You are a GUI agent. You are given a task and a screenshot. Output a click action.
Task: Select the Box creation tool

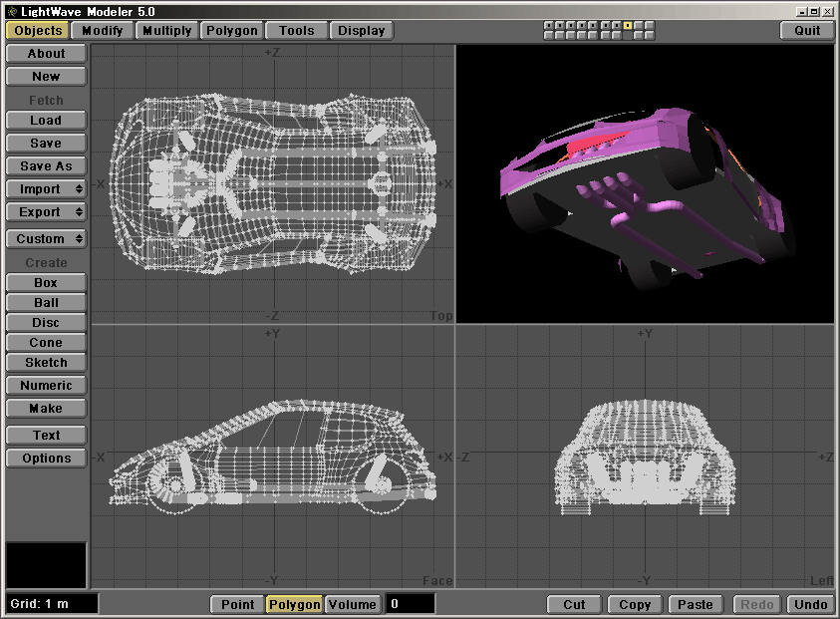46,283
